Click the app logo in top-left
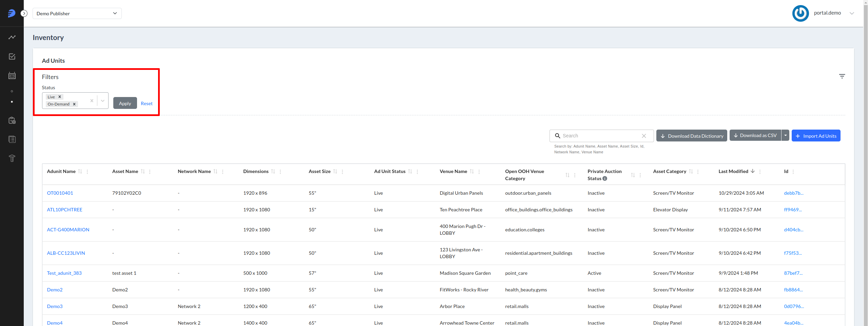This screenshot has height=326, width=868. (12, 13)
